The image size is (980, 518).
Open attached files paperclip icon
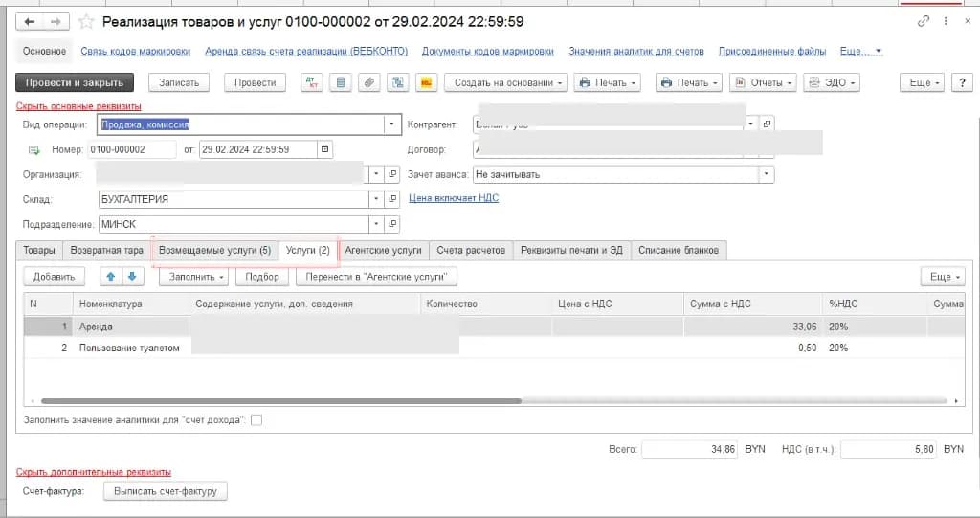[369, 82]
